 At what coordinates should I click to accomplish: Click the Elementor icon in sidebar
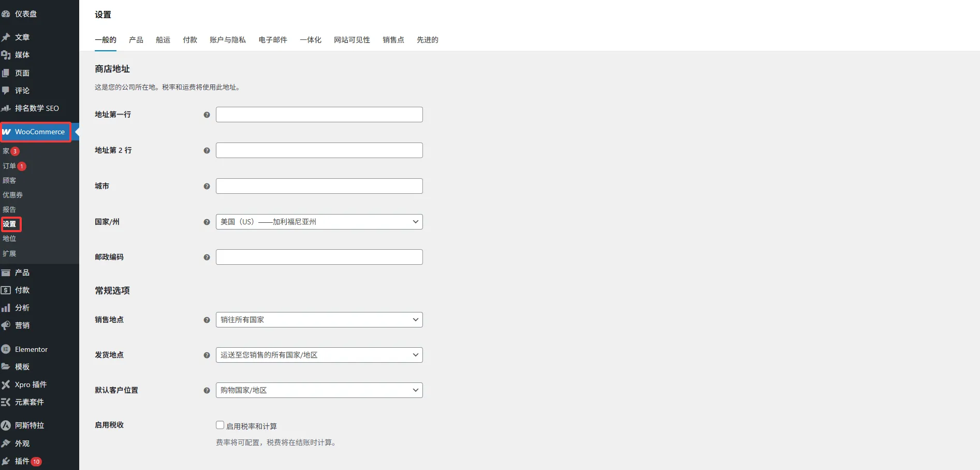pos(6,349)
